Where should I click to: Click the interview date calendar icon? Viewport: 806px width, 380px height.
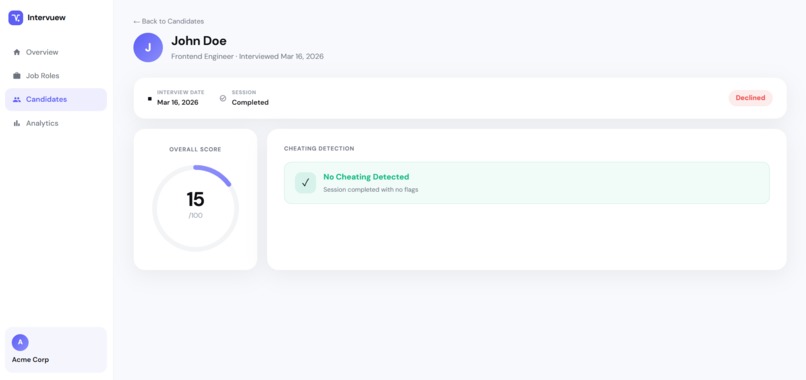tap(150, 98)
